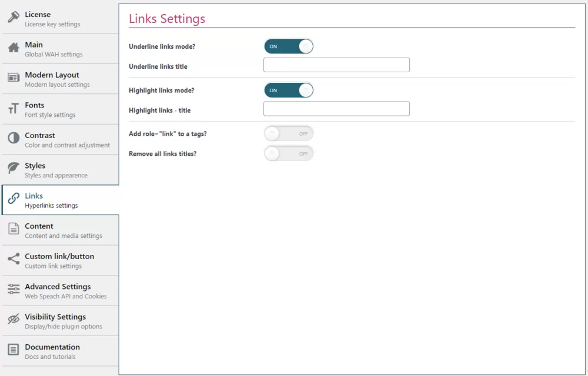
Task: Turn off Underline links mode
Action: [x=288, y=46]
